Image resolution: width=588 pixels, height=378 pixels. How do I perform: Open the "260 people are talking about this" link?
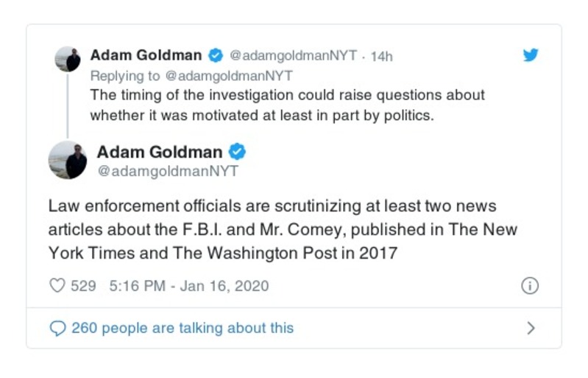(x=182, y=328)
